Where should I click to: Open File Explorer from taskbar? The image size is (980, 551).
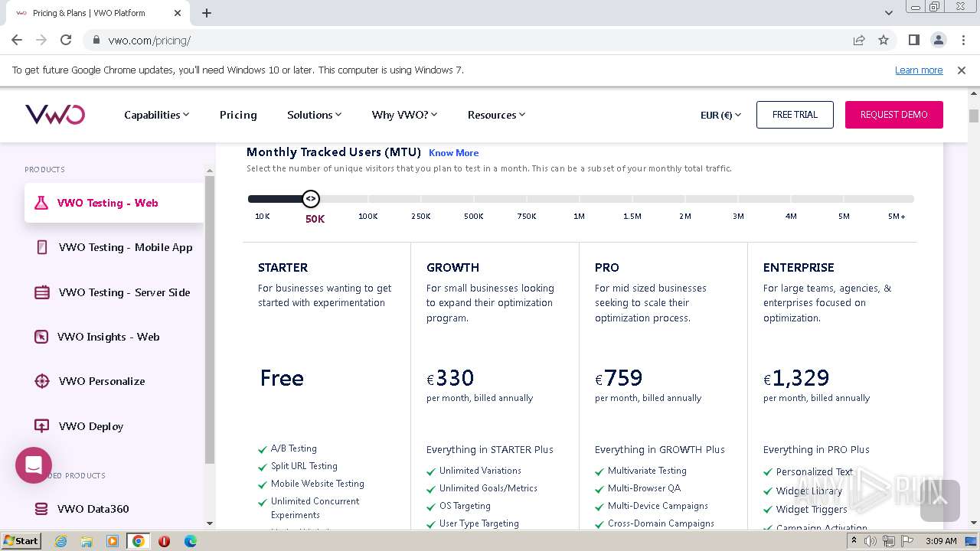coord(87,541)
